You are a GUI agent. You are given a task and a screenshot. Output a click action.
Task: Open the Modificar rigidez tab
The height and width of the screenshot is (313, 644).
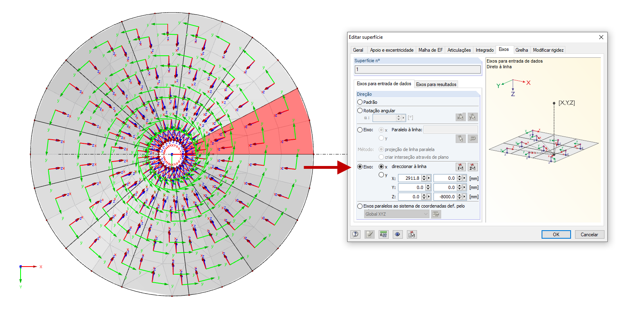pyautogui.click(x=548, y=50)
